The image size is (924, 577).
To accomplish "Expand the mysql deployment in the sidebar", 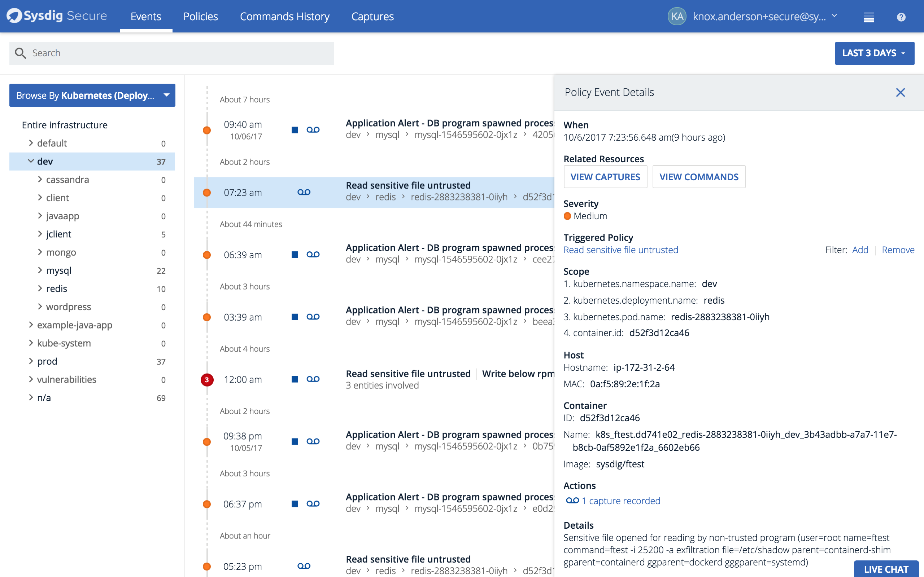I will coord(40,270).
